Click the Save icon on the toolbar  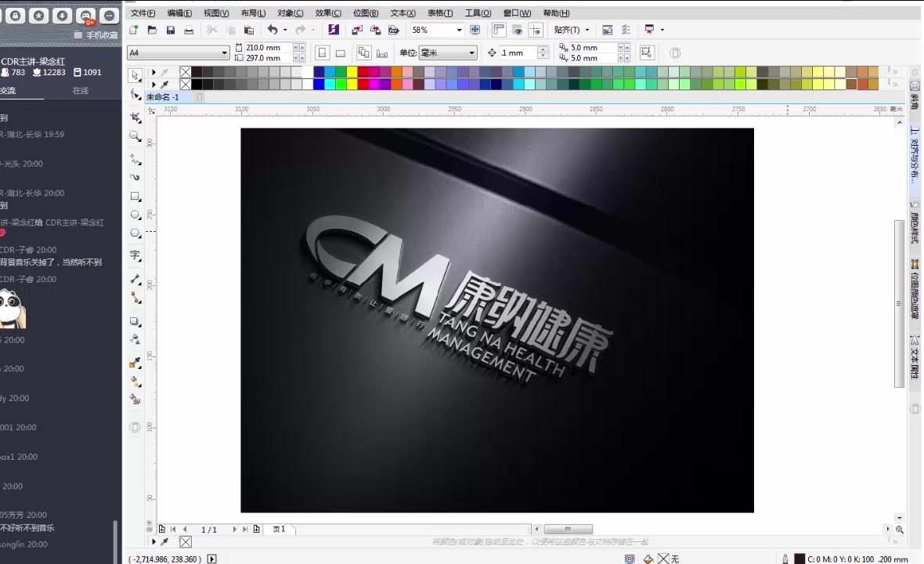(170, 29)
